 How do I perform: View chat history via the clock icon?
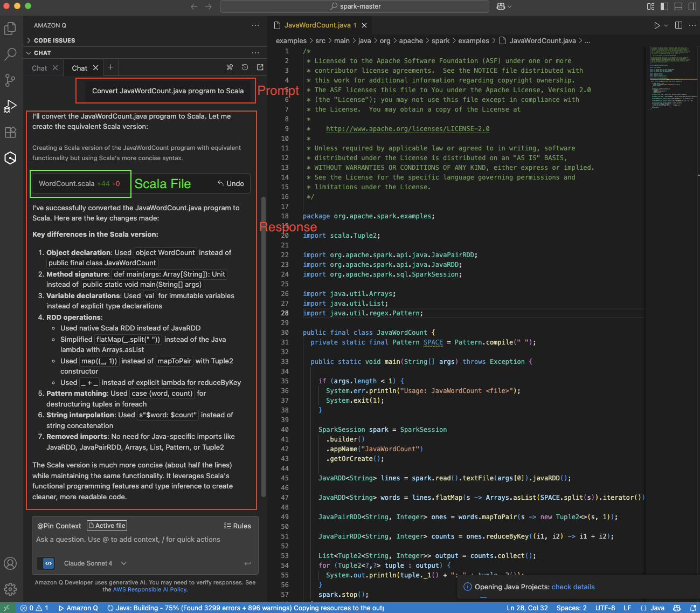click(x=245, y=67)
